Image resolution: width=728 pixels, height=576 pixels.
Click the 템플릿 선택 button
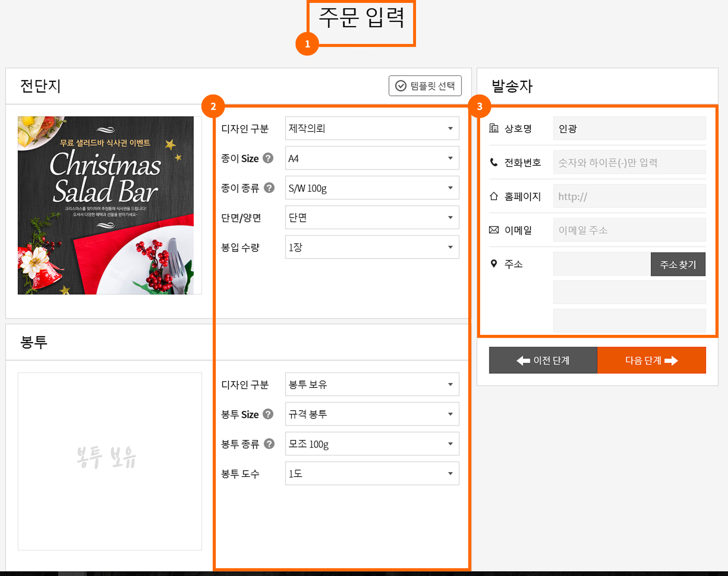(425, 86)
